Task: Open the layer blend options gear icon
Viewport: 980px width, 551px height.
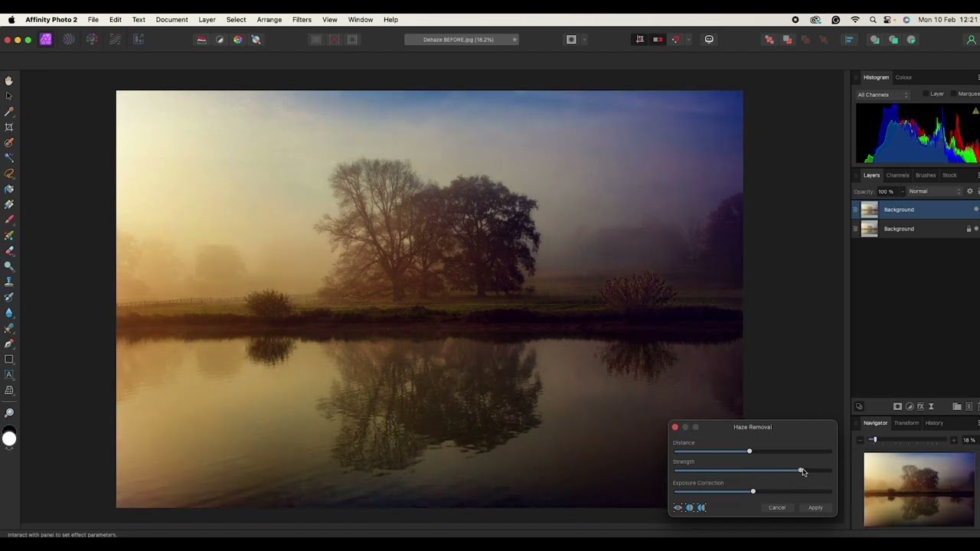Action: 969,191
